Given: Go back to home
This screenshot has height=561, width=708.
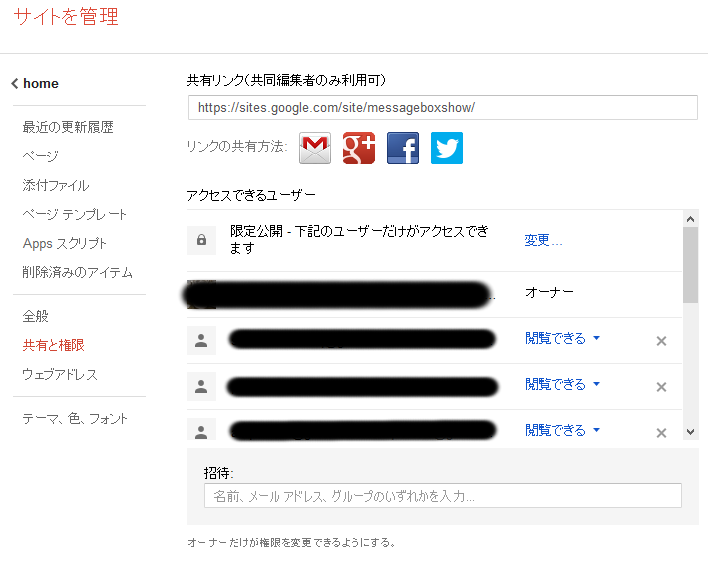Looking at the screenshot, I should pos(41,84).
